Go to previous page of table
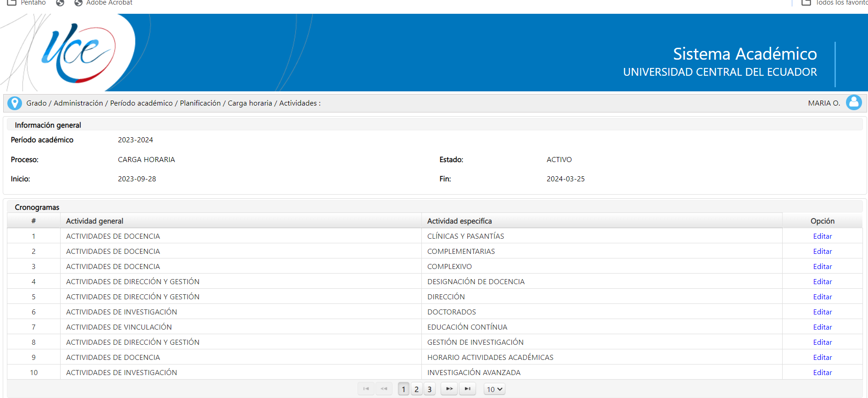The height and width of the screenshot is (398, 868). point(384,389)
